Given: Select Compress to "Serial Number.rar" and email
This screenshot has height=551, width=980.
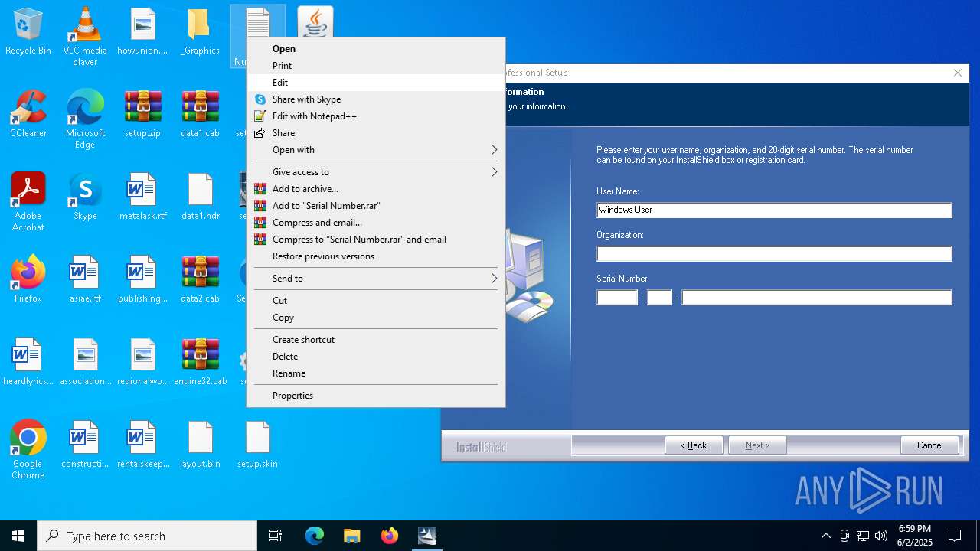Looking at the screenshot, I should (x=375, y=240).
